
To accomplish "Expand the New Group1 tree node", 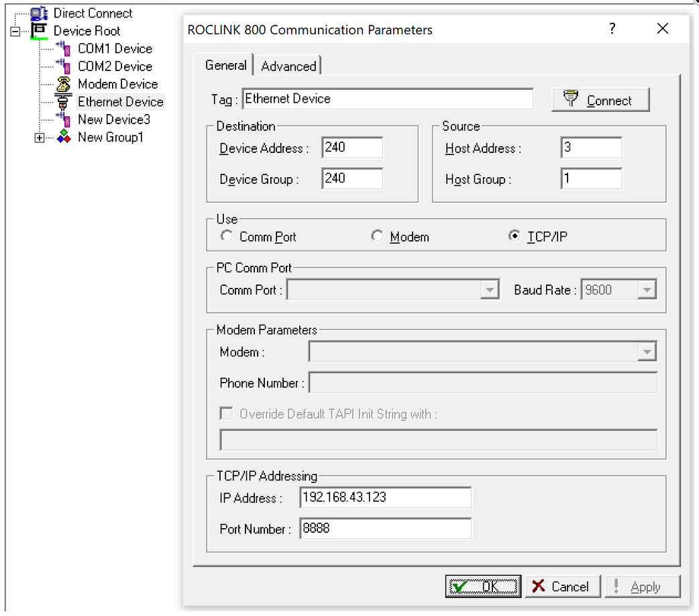I will [40, 138].
